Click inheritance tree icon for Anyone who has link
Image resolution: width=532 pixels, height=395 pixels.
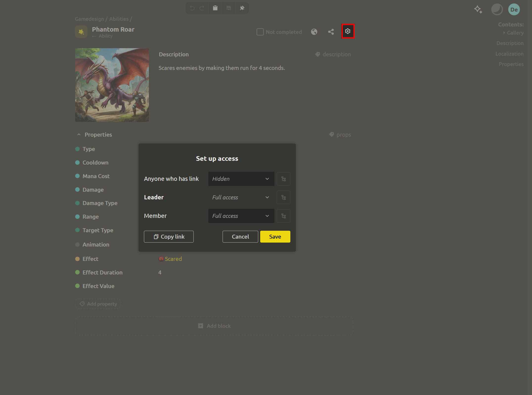point(283,179)
